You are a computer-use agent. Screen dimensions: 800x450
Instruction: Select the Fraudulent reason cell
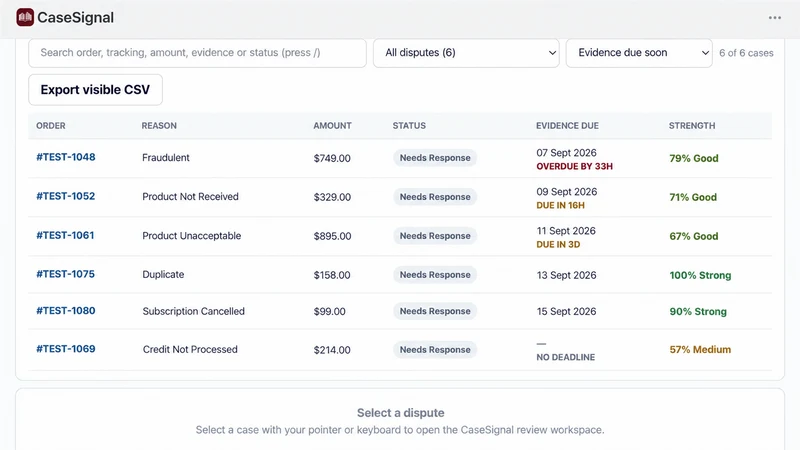tap(166, 158)
